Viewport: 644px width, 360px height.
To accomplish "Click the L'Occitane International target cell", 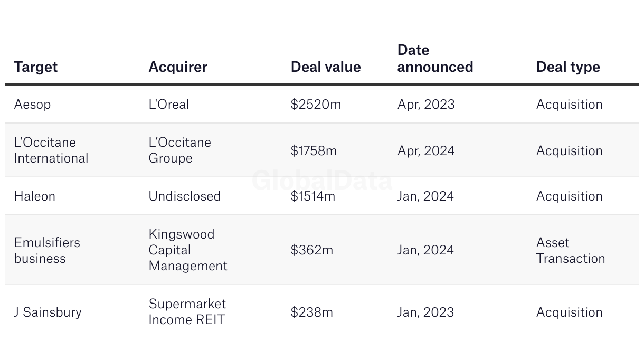I will coord(51,150).
